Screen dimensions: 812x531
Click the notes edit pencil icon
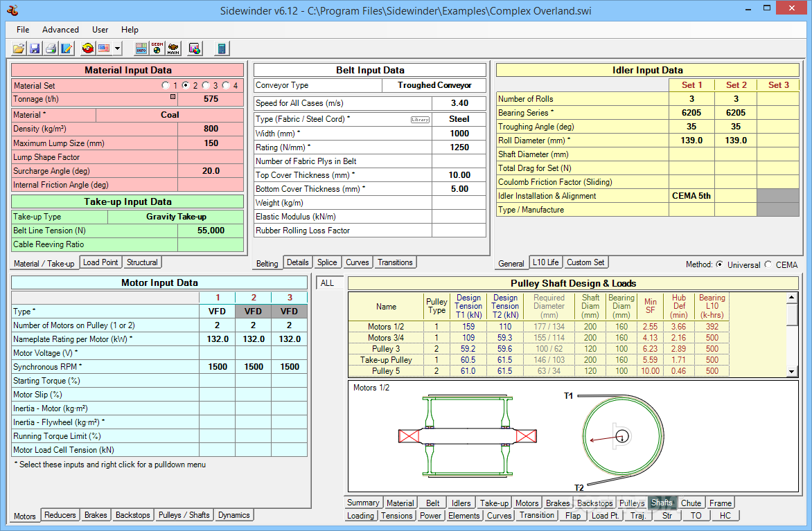(67, 48)
